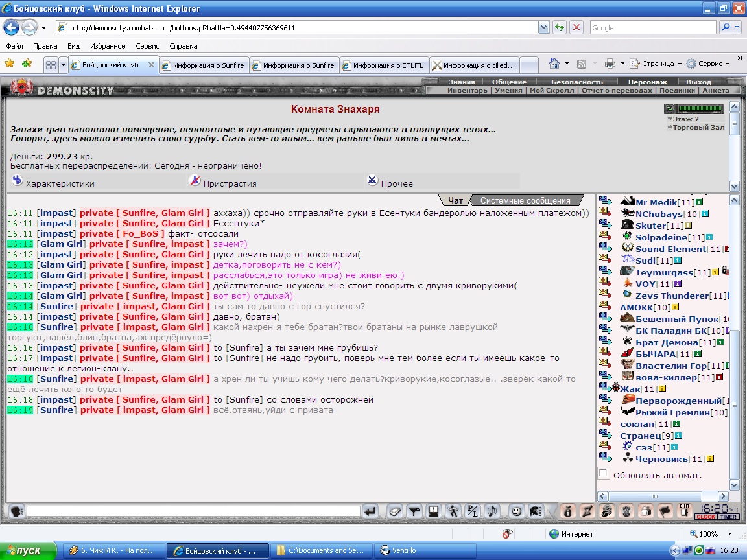747x560 pixels.
Task: Toggle the sound waves icon in chat toolbar
Action: [x=492, y=511]
